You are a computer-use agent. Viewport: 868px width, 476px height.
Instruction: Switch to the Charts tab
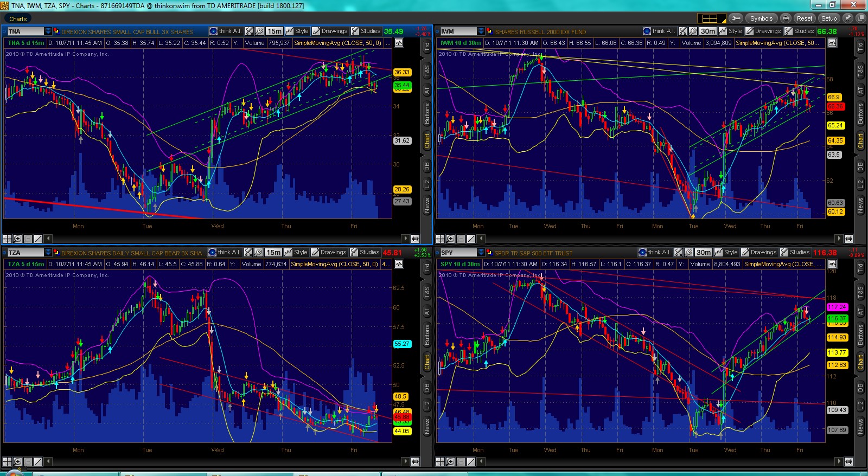click(18, 19)
